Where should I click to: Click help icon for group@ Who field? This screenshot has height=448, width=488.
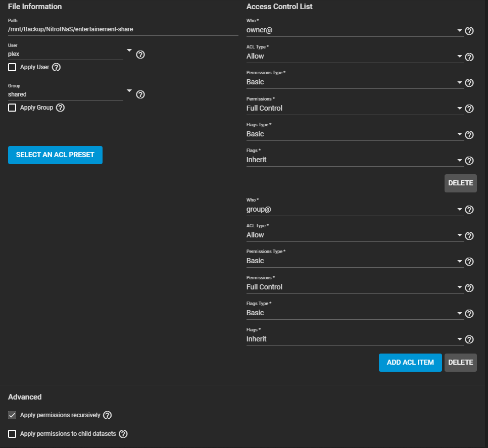[469, 210]
